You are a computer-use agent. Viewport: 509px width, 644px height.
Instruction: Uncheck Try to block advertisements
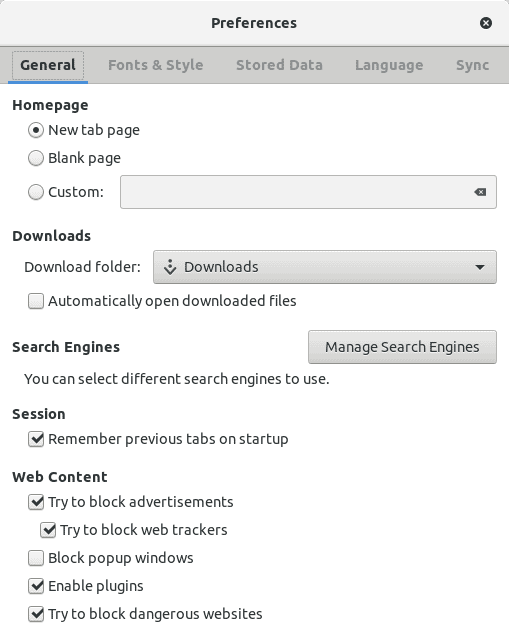coord(36,502)
